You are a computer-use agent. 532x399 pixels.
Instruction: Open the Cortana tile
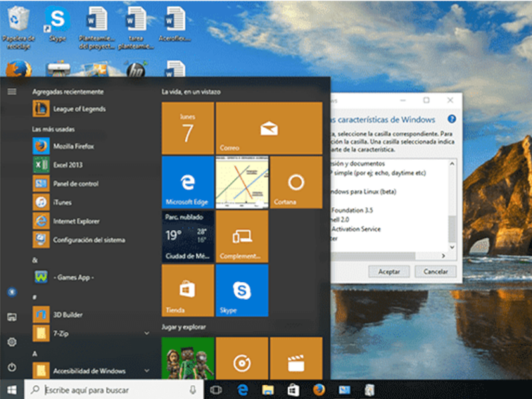tap(295, 183)
